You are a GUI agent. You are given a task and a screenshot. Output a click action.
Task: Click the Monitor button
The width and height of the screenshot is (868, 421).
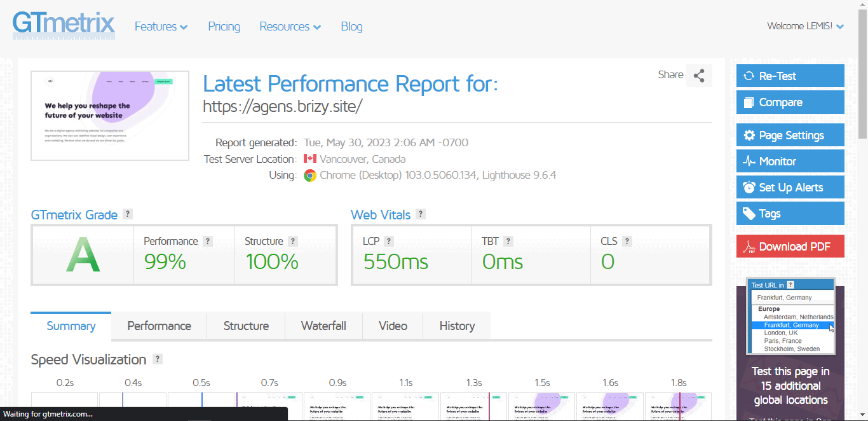coord(790,162)
